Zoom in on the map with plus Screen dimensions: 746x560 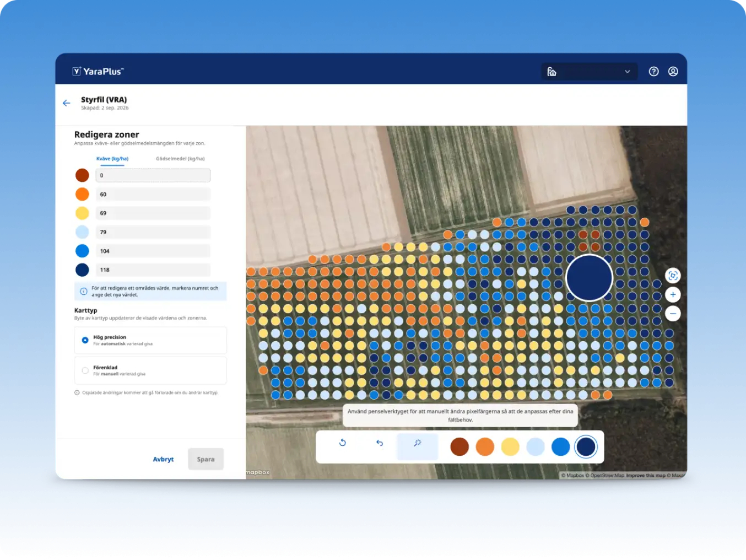[x=673, y=295]
